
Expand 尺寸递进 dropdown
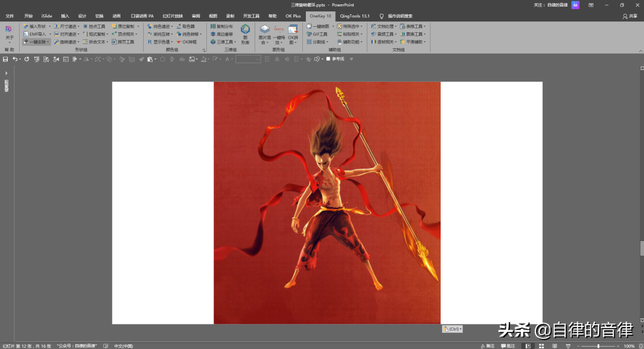point(79,26)
